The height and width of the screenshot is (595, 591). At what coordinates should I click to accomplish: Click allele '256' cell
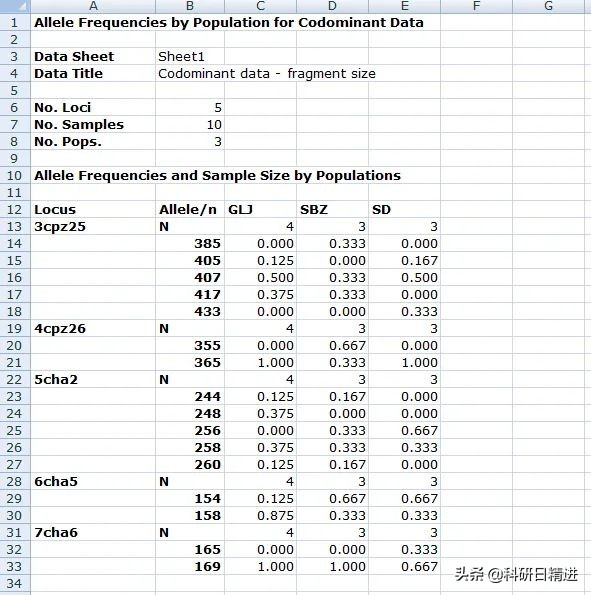(190, 431)
